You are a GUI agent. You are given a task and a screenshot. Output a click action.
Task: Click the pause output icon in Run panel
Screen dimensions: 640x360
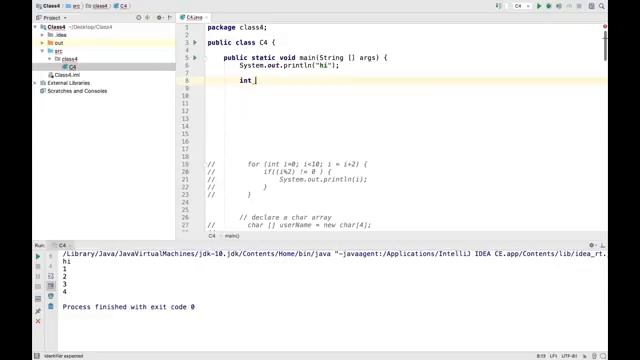(x=38, y=276)
